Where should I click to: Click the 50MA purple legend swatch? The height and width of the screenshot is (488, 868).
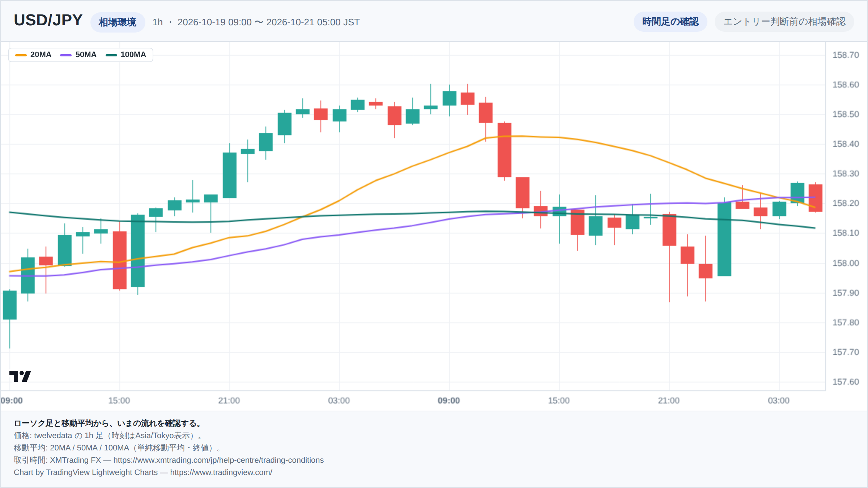tap(66, 55)
